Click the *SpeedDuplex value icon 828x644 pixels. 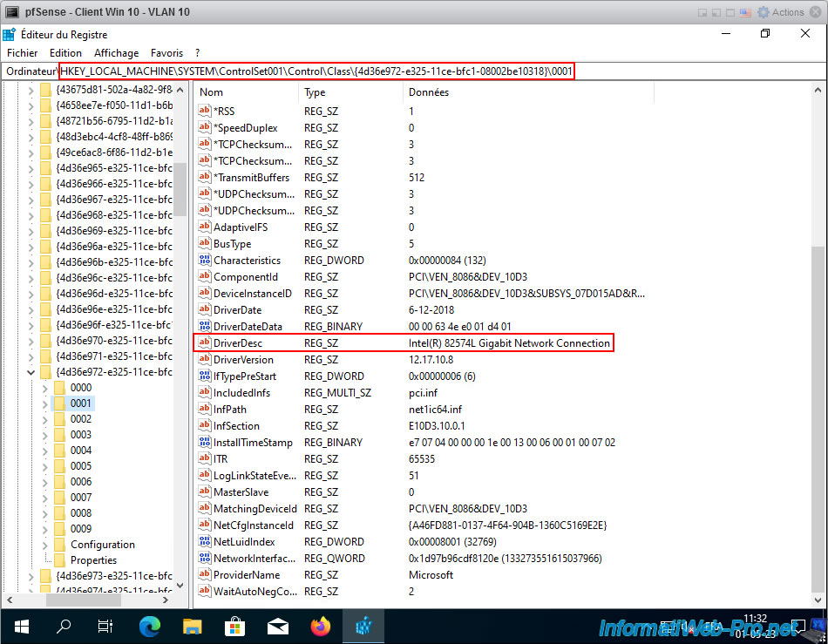(x=204, y=127)
